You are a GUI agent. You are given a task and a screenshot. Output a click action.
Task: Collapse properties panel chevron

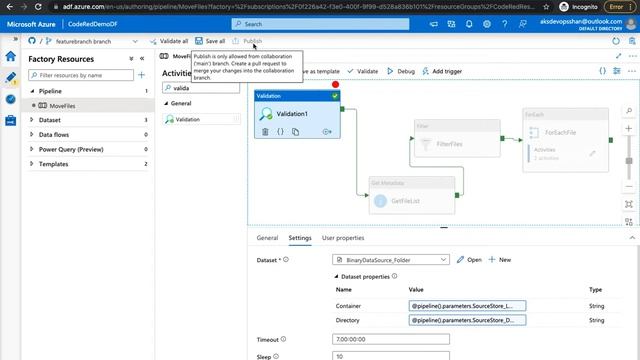(632, 238)
